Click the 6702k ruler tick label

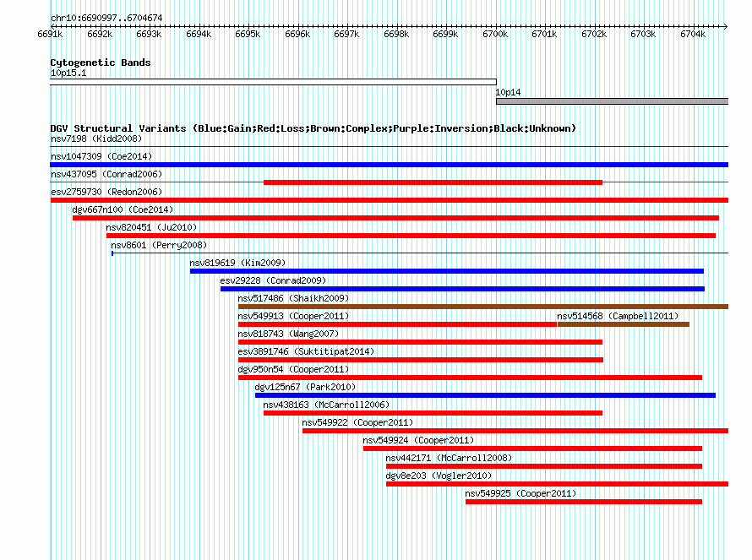(594, 35)
